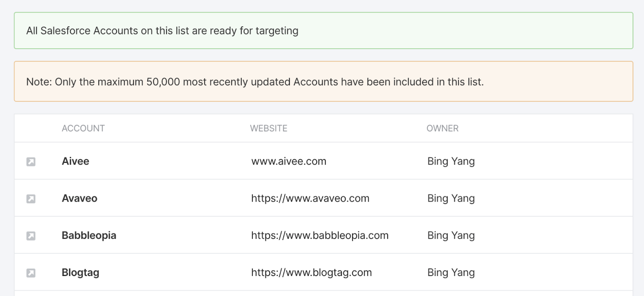Screen dimensions: 644x296
Task: Open the Babbleopia account external link icon
Action: point(31,235)
